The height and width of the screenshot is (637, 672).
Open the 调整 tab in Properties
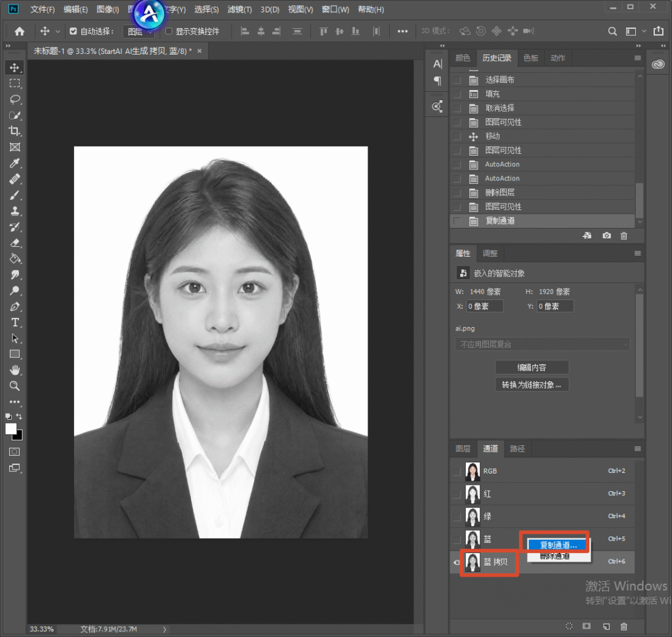[x=490, y=253]
